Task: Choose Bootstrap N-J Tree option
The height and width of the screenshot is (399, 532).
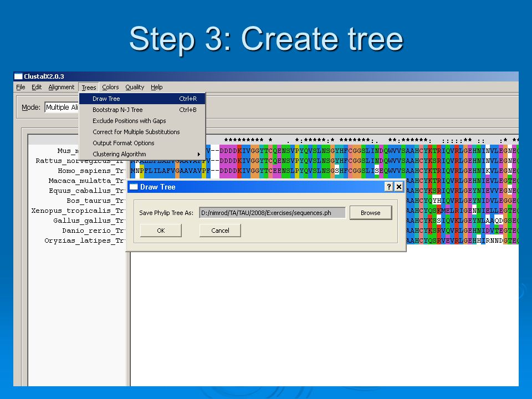Action: click(x=142, y=110)
